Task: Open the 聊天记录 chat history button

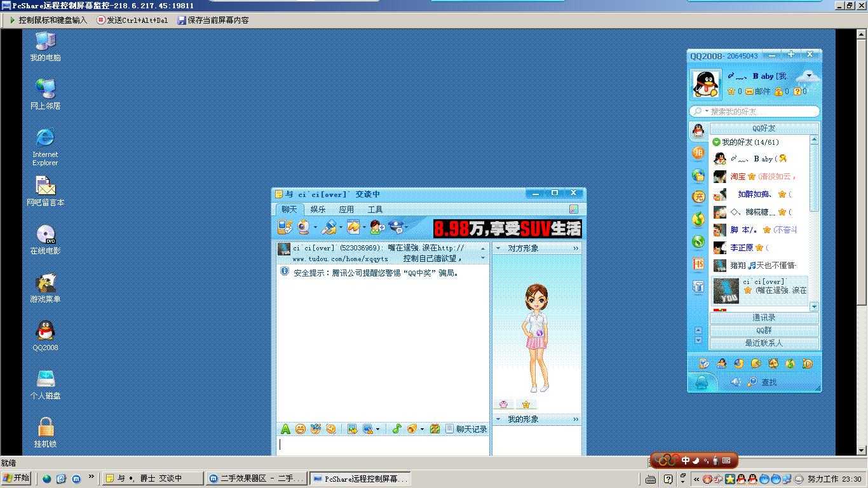Action: (466, 430)
